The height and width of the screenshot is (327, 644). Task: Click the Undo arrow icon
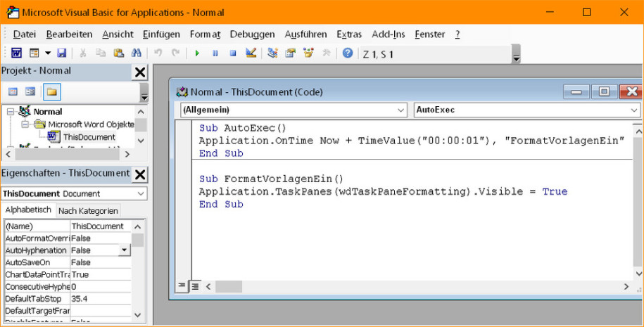[158, 53]
